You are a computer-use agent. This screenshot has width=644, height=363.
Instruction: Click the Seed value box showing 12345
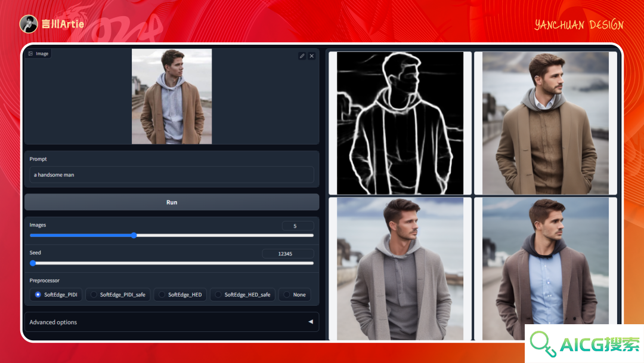[x=288, y=254]
